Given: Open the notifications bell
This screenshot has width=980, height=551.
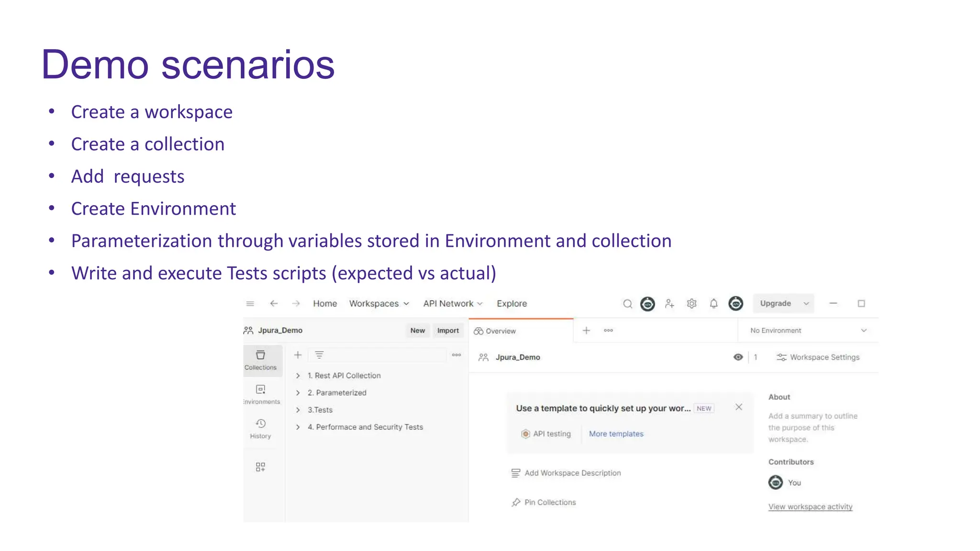Looking at the screenshot, I should [713, 304].
